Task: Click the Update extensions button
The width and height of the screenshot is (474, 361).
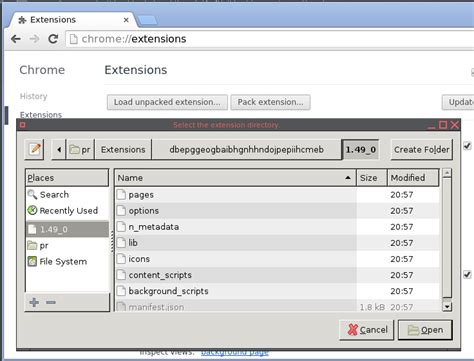Action: coord(459,102)
